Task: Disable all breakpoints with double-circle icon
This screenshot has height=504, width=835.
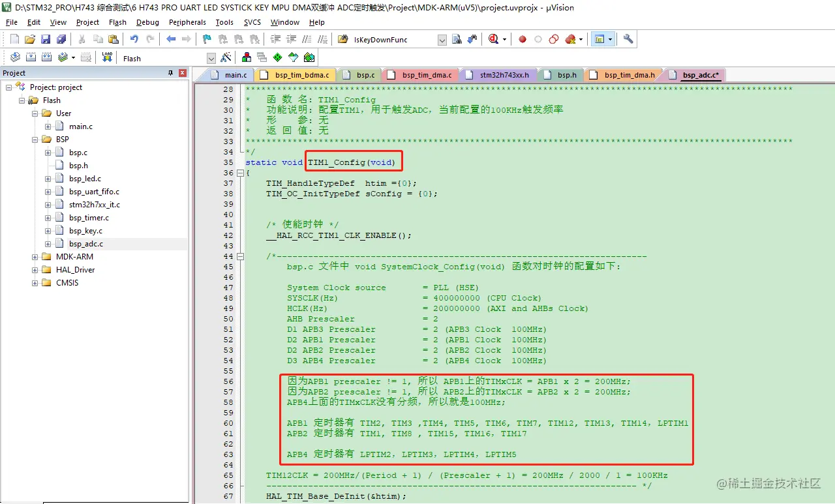Action: click(x=554, y=39)
